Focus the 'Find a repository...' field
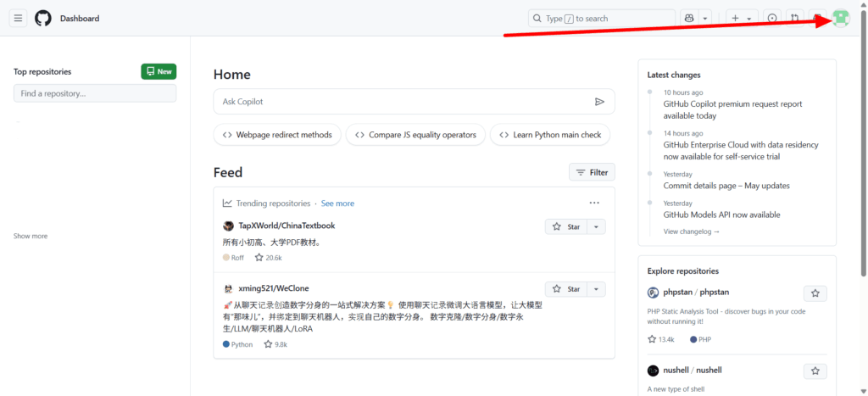Screen dimensions: 868x396 (x=95, y=93)
